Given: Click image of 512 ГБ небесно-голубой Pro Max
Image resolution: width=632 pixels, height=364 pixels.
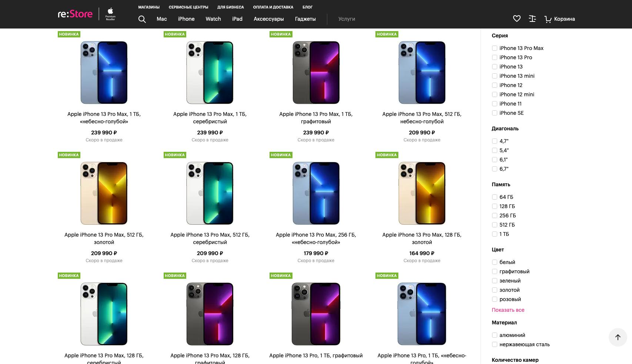Looking at the screenshot, I should point(422,73).
